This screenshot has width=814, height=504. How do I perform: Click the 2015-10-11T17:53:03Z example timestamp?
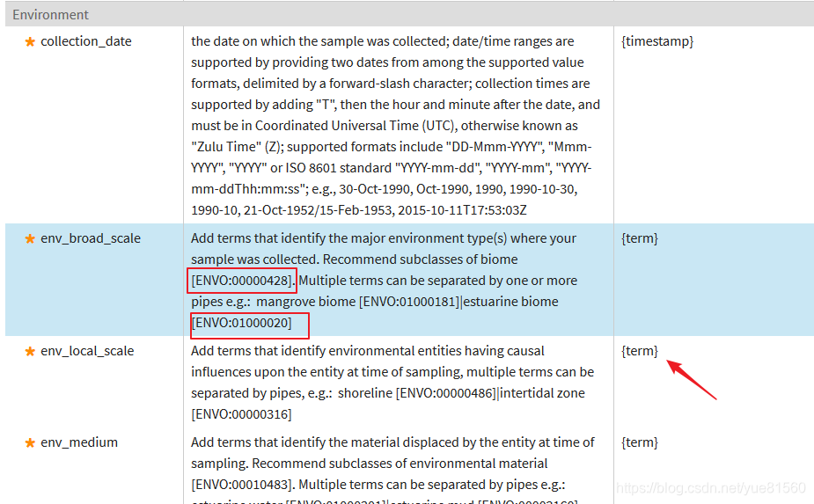point(463,210)
